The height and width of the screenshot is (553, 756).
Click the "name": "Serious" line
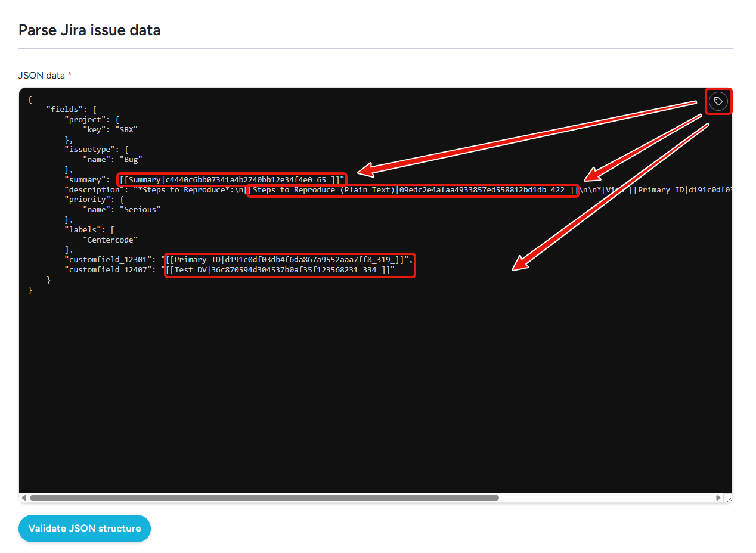tap(122, 210)
